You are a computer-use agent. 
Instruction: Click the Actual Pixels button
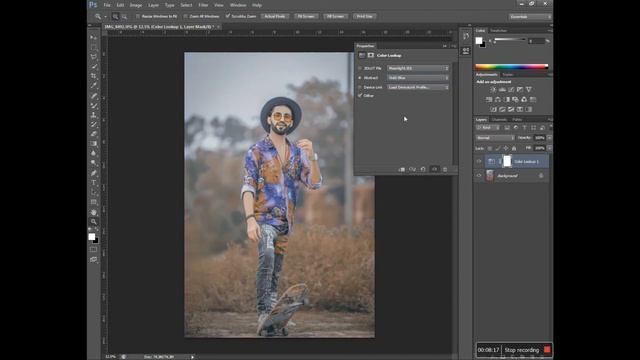[275, 16]
